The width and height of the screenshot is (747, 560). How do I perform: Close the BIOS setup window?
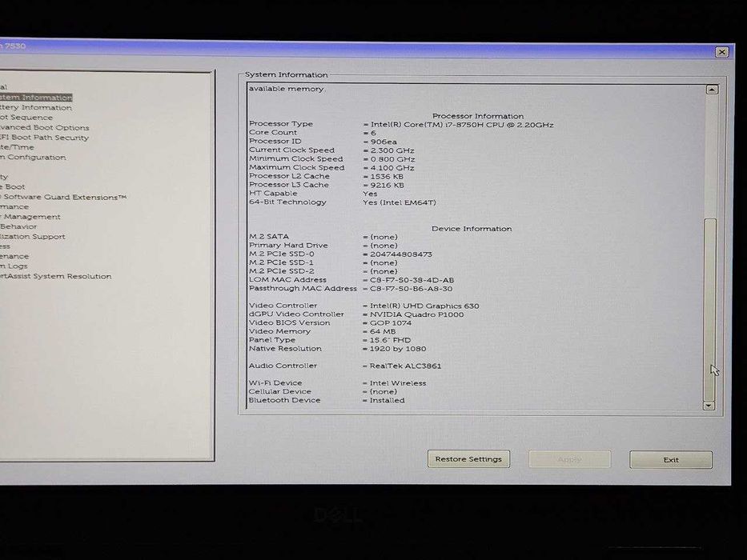[x=721, y=52]
